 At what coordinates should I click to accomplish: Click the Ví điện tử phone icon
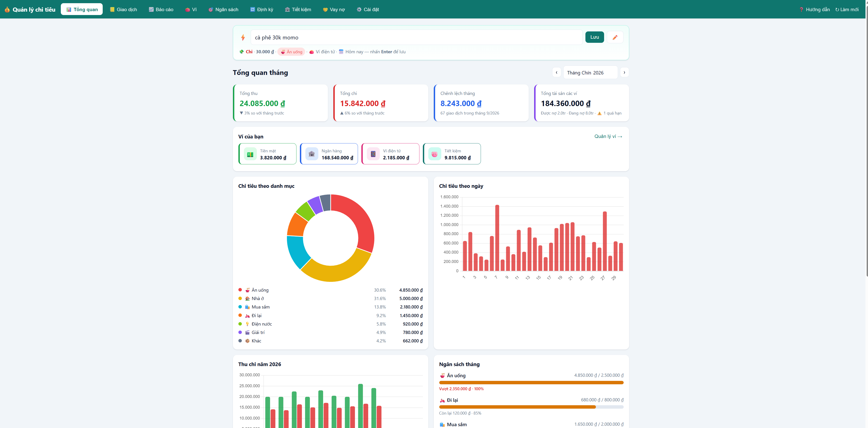[x=373, y=154]
